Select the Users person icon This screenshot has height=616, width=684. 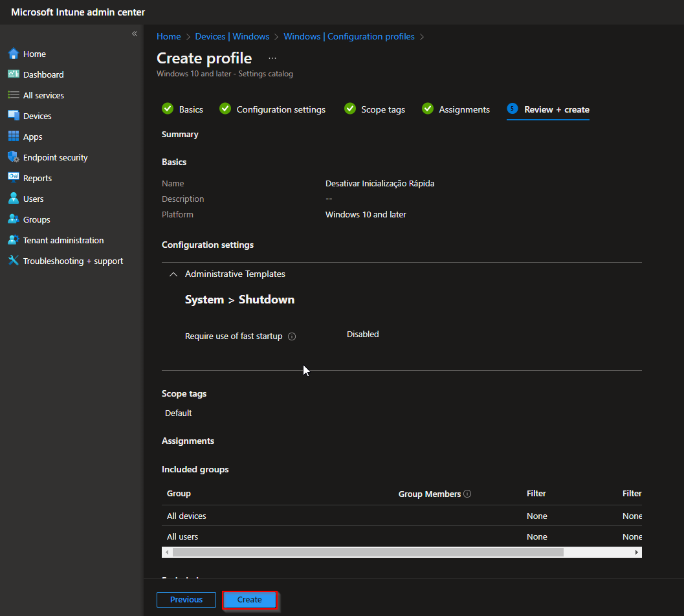[14, 199]
